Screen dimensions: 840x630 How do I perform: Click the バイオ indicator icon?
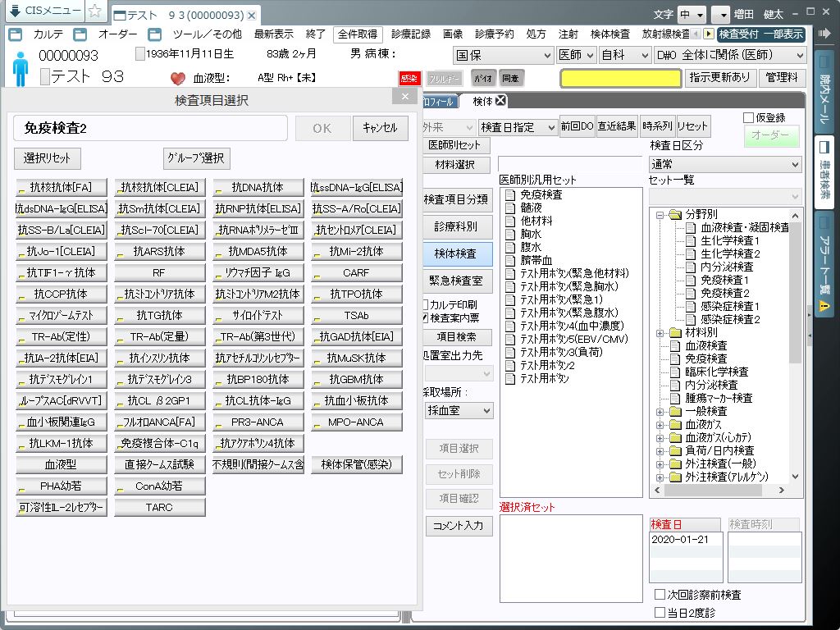(x=483, y=78)
